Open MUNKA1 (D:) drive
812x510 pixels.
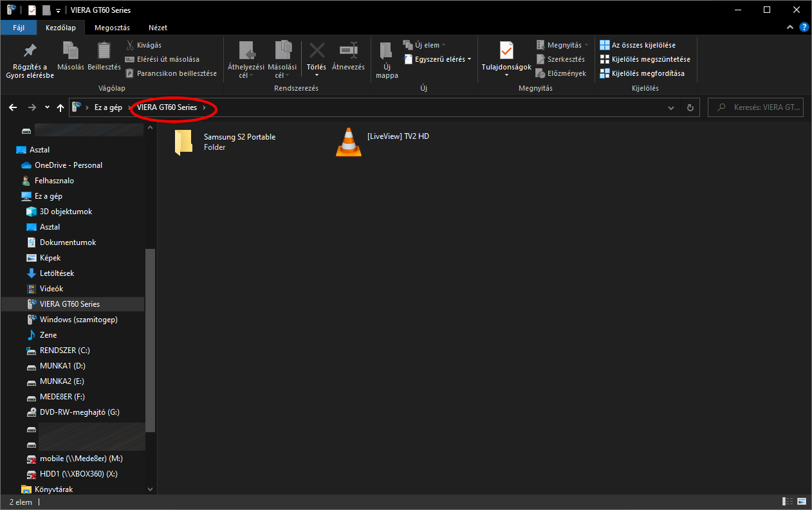(55, 366)
